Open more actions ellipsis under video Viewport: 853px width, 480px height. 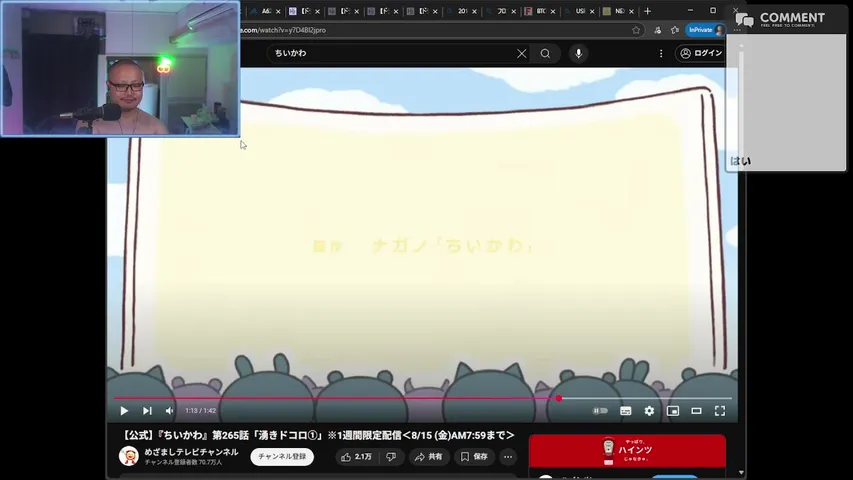(x=508, y=457)
